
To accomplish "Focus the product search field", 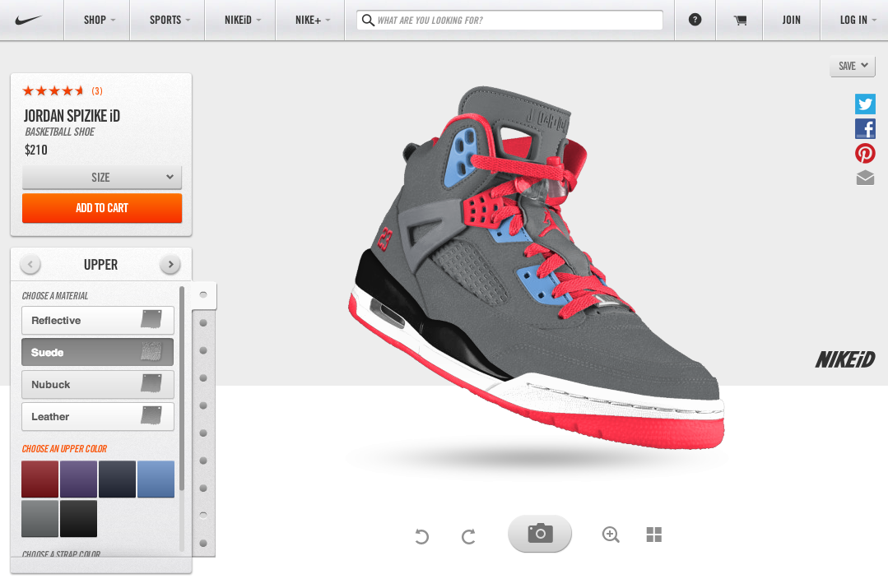I will click(x=509, y=21).
